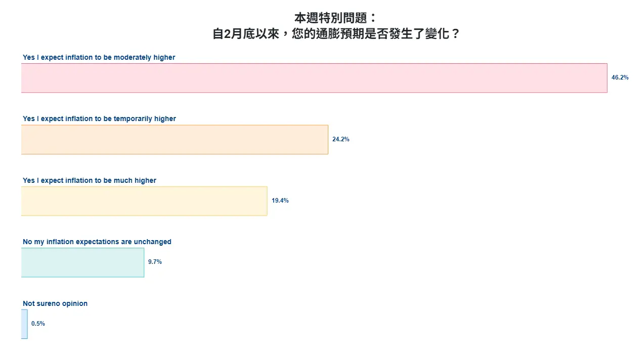The width and height of the screenshot is (644, 350).
Task: Click the question line starting with '自2月底以來'
Action: coord(335,34)
